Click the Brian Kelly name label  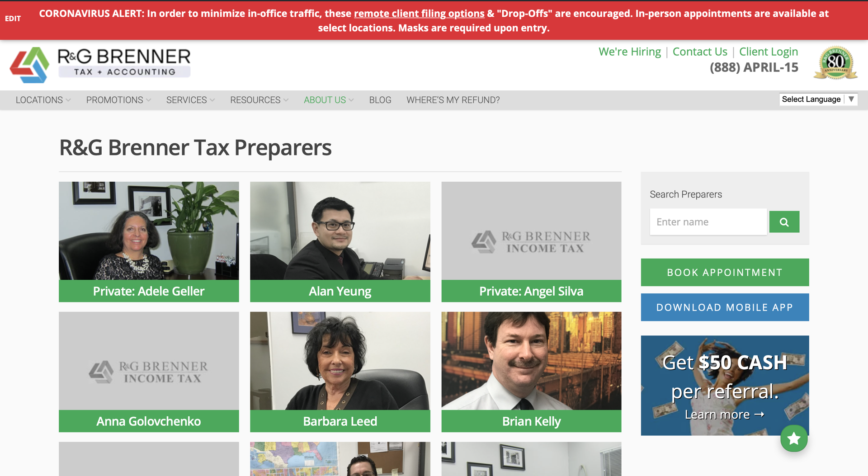(x=531, y=421)
